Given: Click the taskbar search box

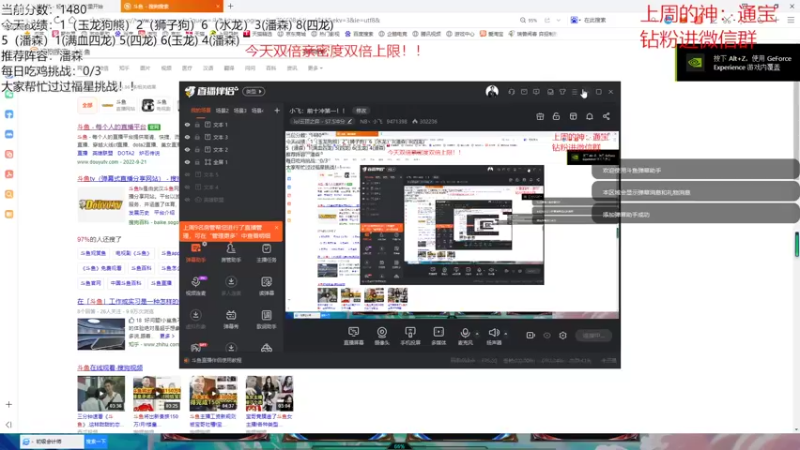Looking at the screenshot, I should (x=52, y=441).
